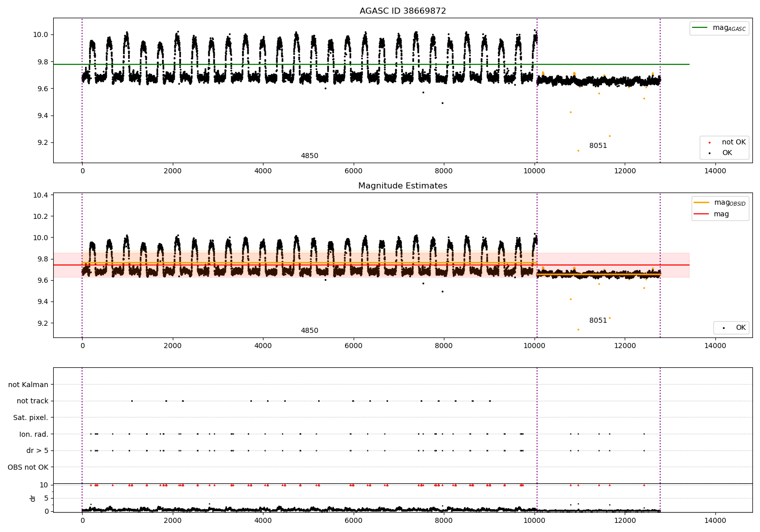This screenshot has width=760, height=532.
Task: Click the "2000" x-tick under the top plot
Action: point(173,171)
